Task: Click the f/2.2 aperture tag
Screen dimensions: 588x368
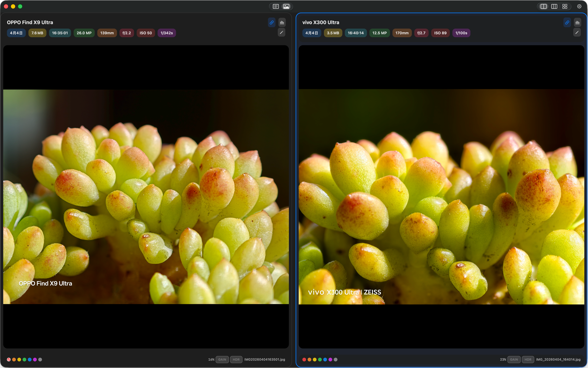Action: pos(127,33)
